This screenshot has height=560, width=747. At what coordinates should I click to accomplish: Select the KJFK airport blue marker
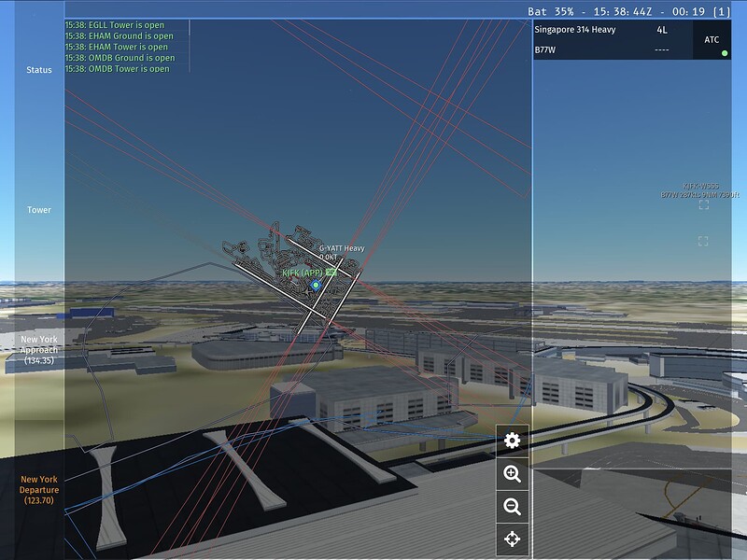(x=316, y=286)
